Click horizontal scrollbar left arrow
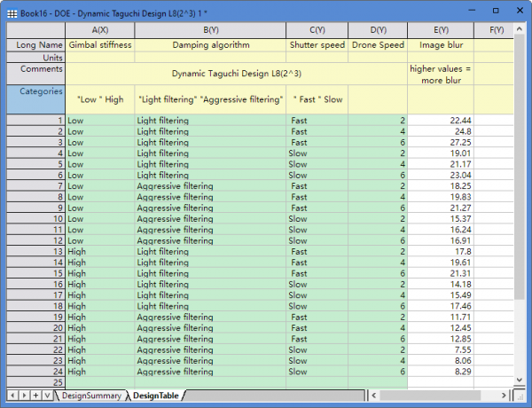Screen dimensions: 532x408 click(x=374, y=396)
